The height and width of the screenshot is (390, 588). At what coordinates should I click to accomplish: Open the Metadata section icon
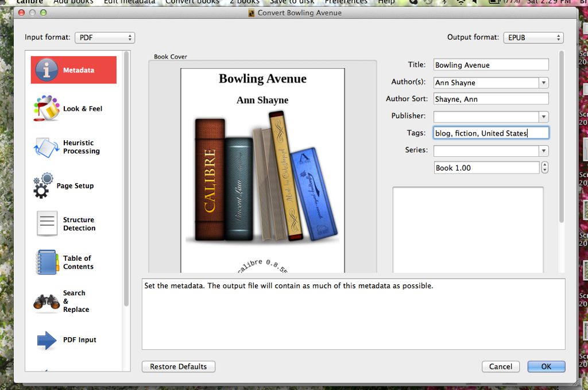click(47, 69)
